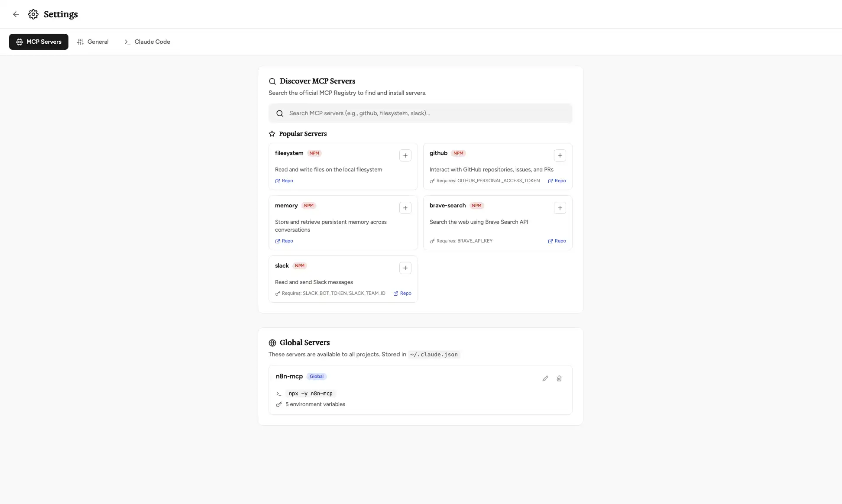Select the MCP Servers tab
Image resolution: width=842 pixels, height=504 pixels.
pyautogui.click(x=39, y=42)
